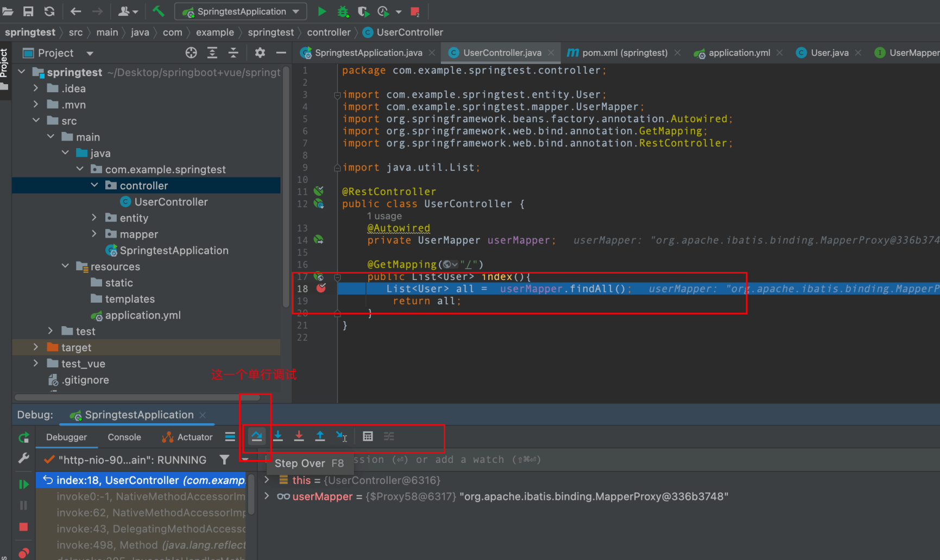
Task: Launch the profiler run icon
Action: (384, 11)
